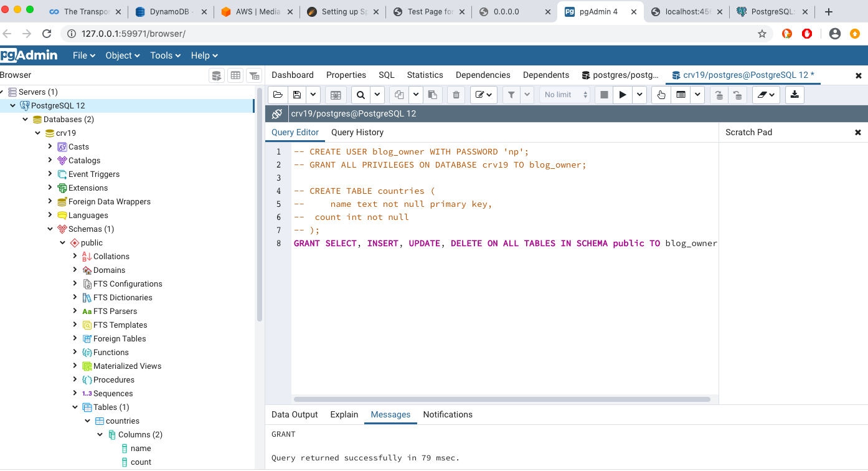Screen dimensions: 868x471
Task: Open the Object menu
Action: click(123, 55)
